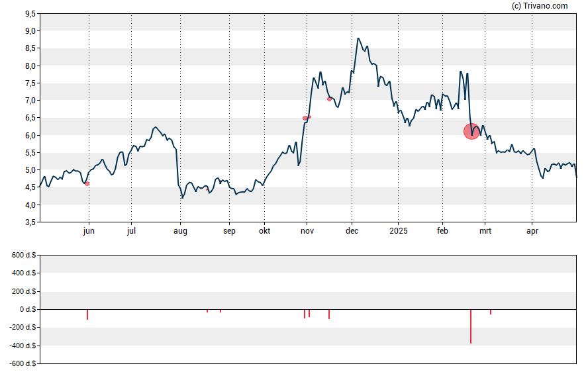
Task: Click the 'sep' x-axis label
Action: click(230, 231)
